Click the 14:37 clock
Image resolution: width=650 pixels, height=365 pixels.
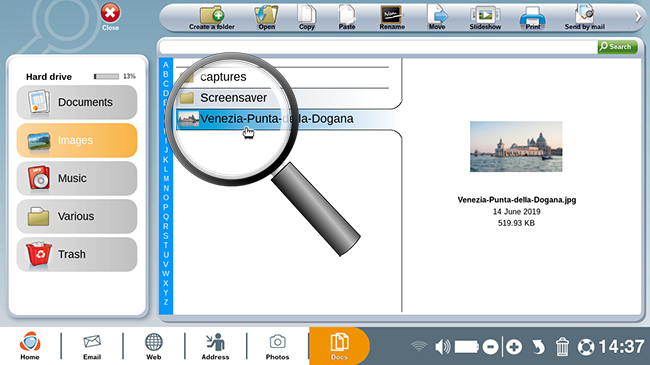pos(621,347)
